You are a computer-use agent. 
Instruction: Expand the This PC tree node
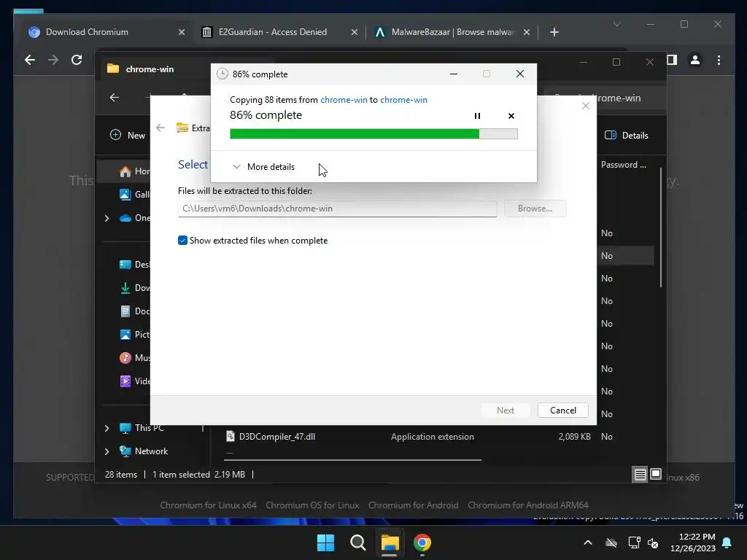point(107,428)
